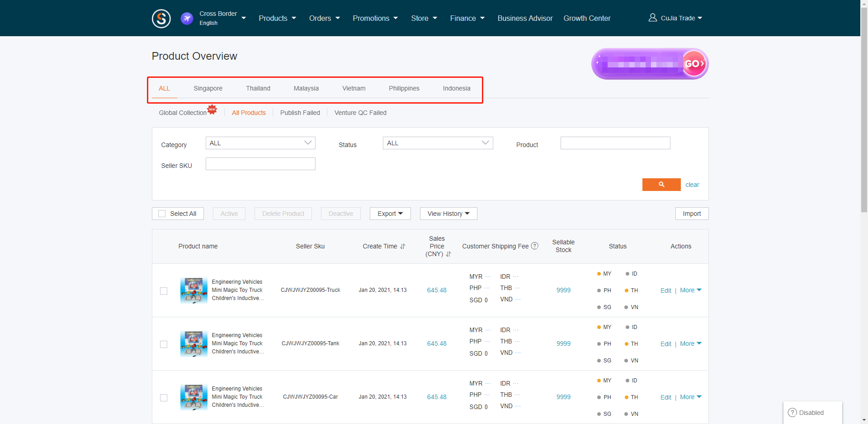Image resolution: width=868 pixels, height=424 pixels.
Task: Toggle the Select All checkbox
Action: [161, 213]
